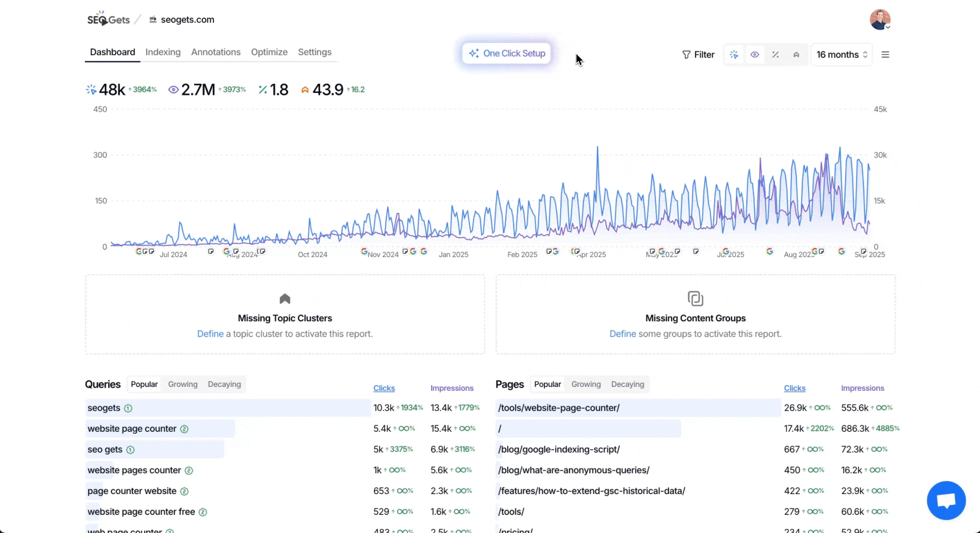
Task: Click Define link for topic clusters
Action: coord(210,334)
